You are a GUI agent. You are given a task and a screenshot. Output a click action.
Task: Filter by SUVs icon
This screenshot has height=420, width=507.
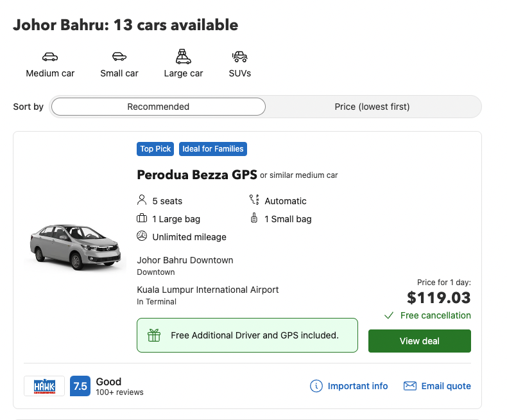[240, 57]
